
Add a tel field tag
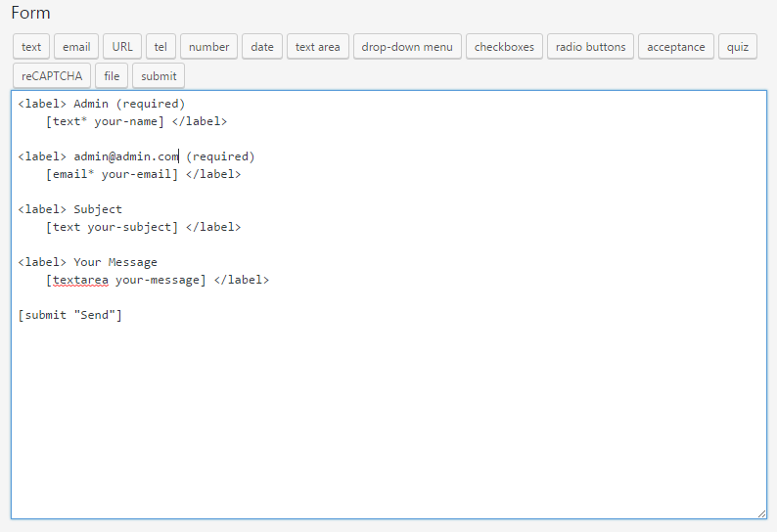point(160,47)
